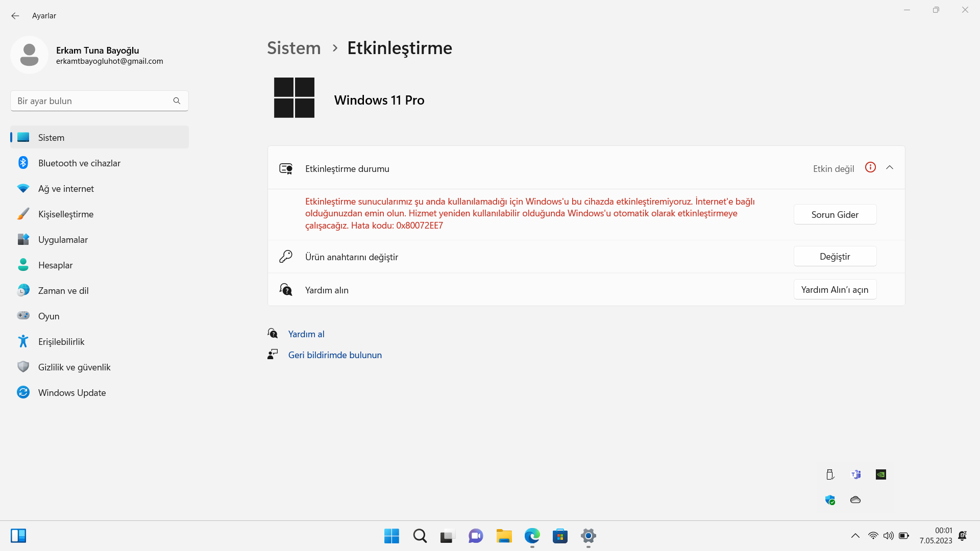
Task: Click the Wi-Fi tray icon
Action: (x=873, y=536)
